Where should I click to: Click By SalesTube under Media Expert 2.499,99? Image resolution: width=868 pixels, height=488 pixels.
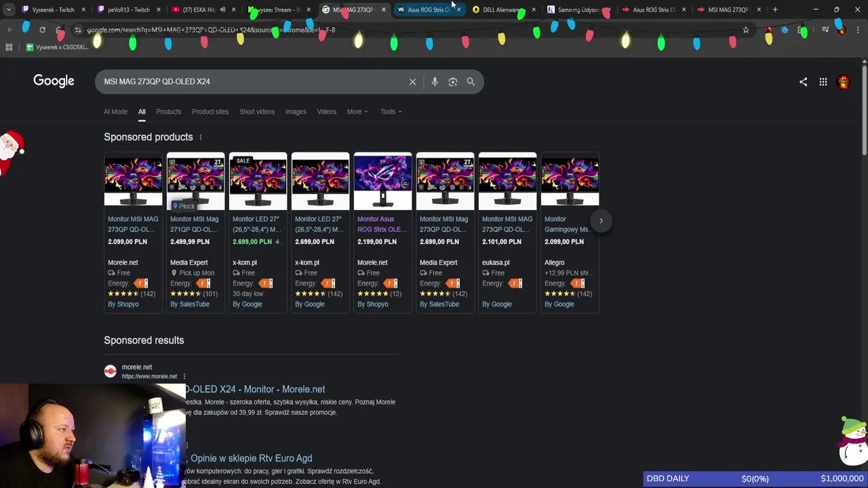click(190, 304)
